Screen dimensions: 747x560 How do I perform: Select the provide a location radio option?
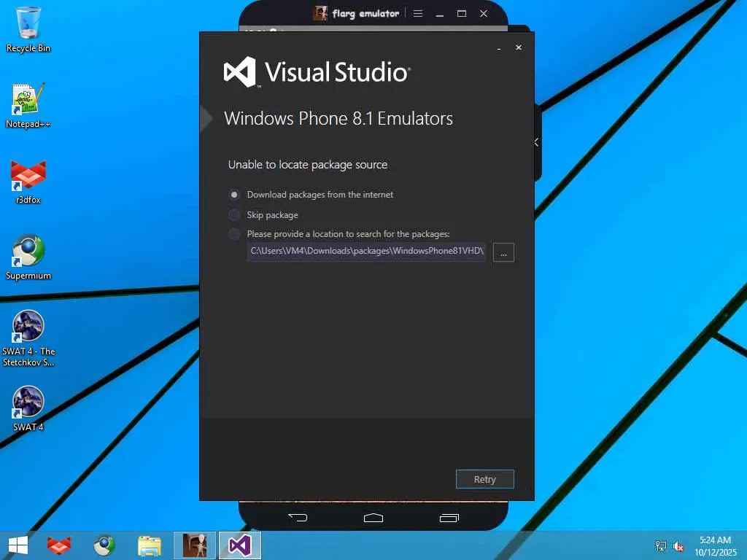(x=234, y=234)
